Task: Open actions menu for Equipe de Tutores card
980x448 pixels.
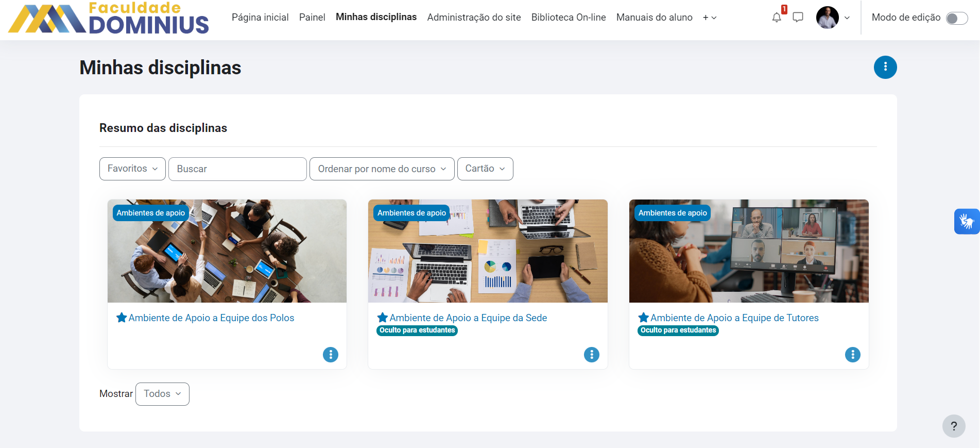Action: 853,355
